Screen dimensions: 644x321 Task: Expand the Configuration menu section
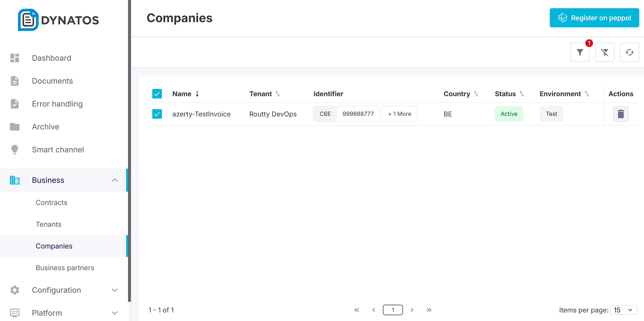tap(114, 290)
